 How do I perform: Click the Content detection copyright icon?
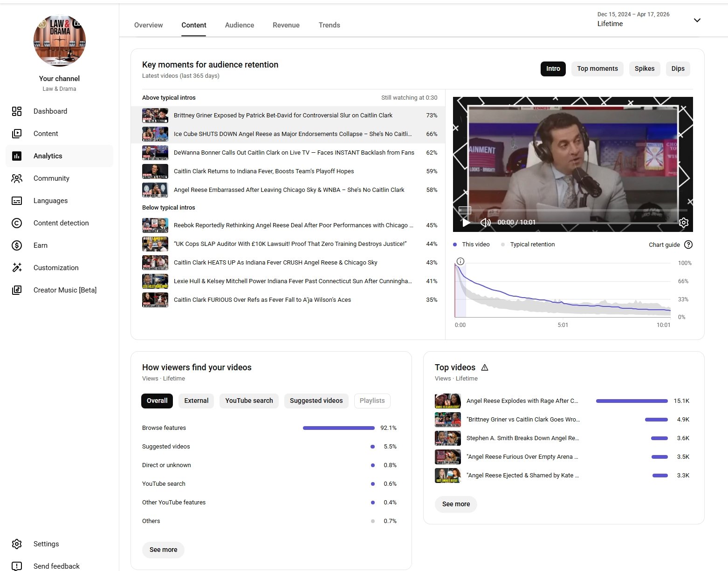point(17,223)
